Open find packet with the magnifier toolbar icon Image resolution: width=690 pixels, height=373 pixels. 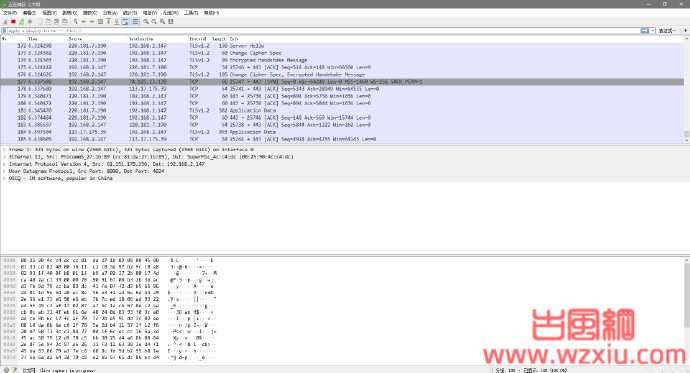(75, 22)
